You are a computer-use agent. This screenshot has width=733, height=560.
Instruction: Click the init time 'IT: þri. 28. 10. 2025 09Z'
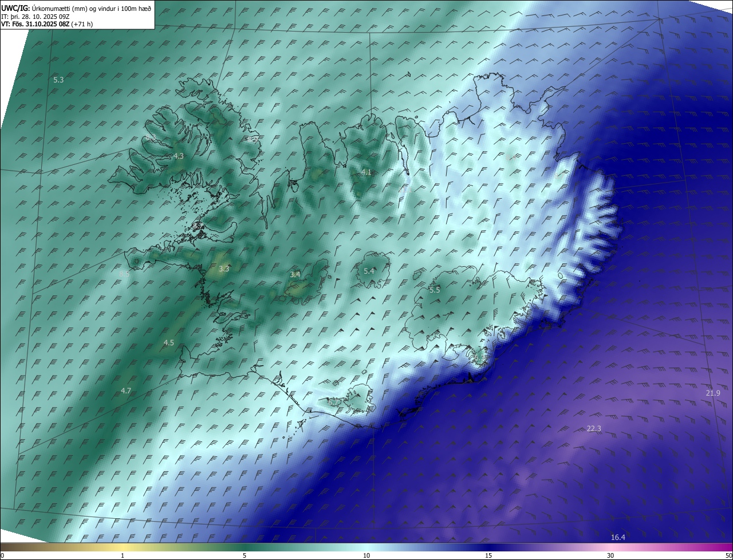coord(36,16)
